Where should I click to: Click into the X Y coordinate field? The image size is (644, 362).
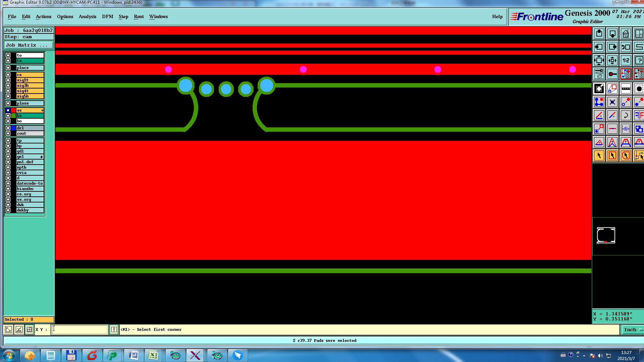point(79,329)
